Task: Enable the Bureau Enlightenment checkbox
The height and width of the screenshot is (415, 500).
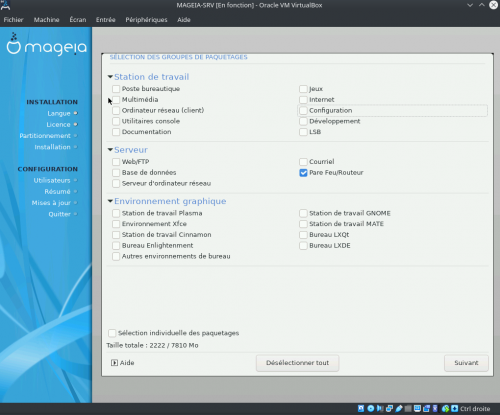Action: pos(116,246)
